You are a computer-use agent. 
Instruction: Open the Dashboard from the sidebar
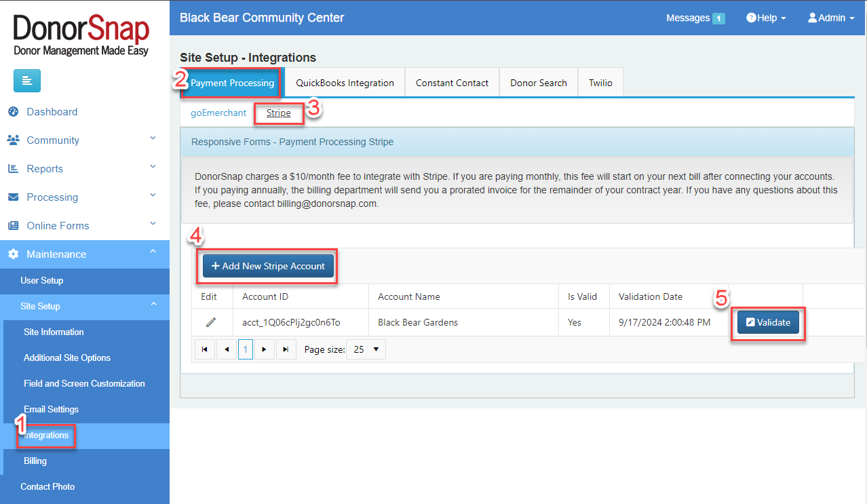52,112
